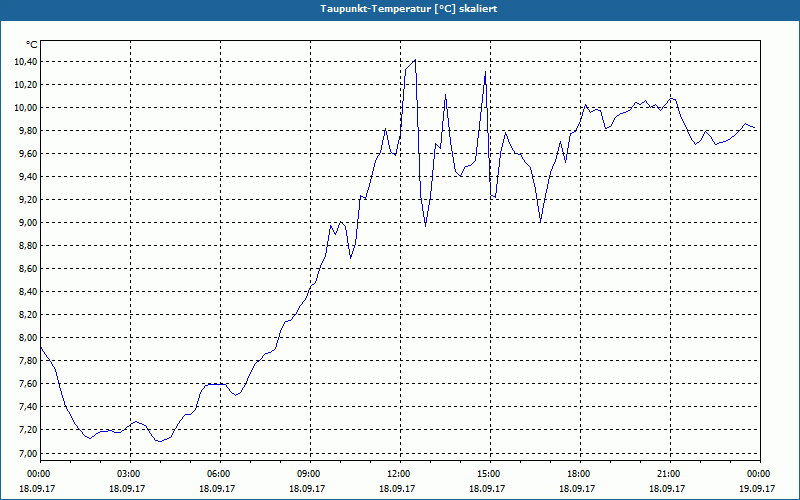Screen dimensions: 800x500
Task: Select the '15:00' time label
Action: [490, 474]
